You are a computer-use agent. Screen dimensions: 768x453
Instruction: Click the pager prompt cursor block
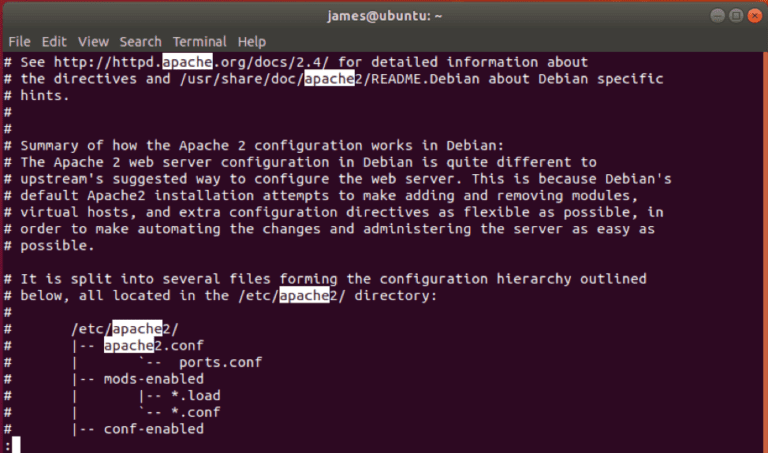click(16, 445)
